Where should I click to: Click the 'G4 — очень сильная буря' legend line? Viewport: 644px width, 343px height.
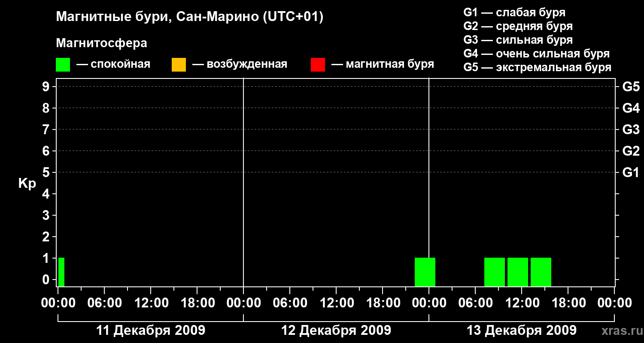(537, 54)
